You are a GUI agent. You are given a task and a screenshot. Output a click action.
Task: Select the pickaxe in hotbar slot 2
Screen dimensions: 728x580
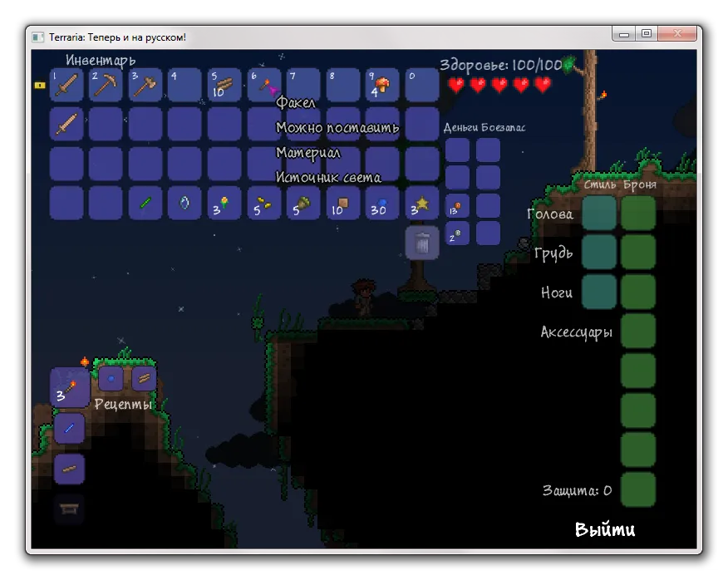tap(106, 85)
